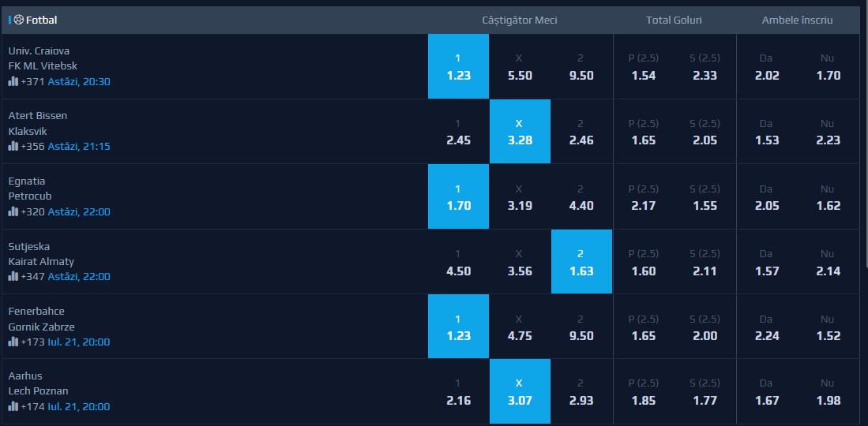This screenshot has width=868, height=426.
Task: Click the football icon beside Fotbal
Action: [x=19, y=21]
